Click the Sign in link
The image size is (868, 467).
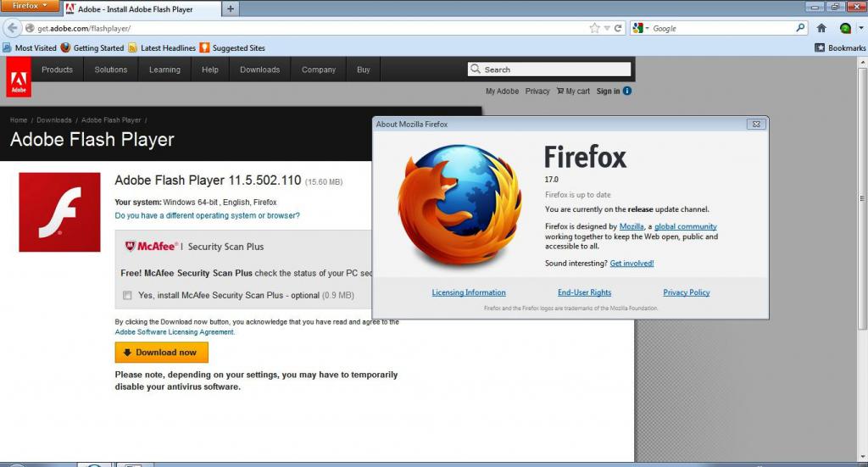(x=608, y=92)
